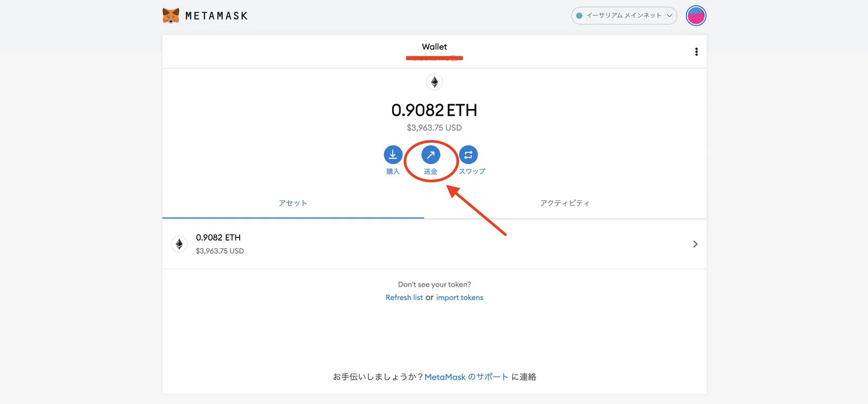Click the 0.9082 ETH main balance
The width and height of the screenshot is (868, 404).
tap(434, 110)
